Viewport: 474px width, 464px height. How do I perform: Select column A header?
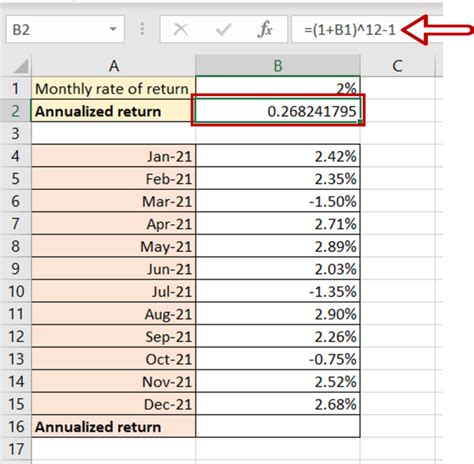pos(114,66)
